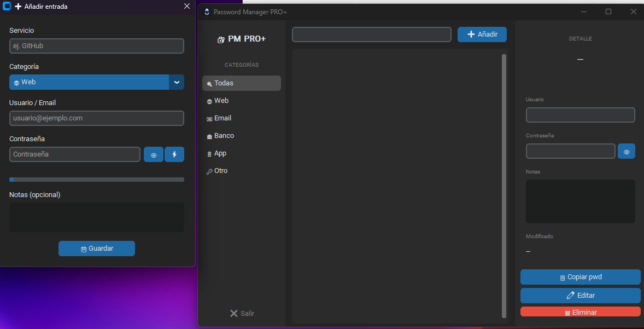Filter by the App category
Image resolution: width=644 pixels, height=329 pixels.
tap(242, 153)
